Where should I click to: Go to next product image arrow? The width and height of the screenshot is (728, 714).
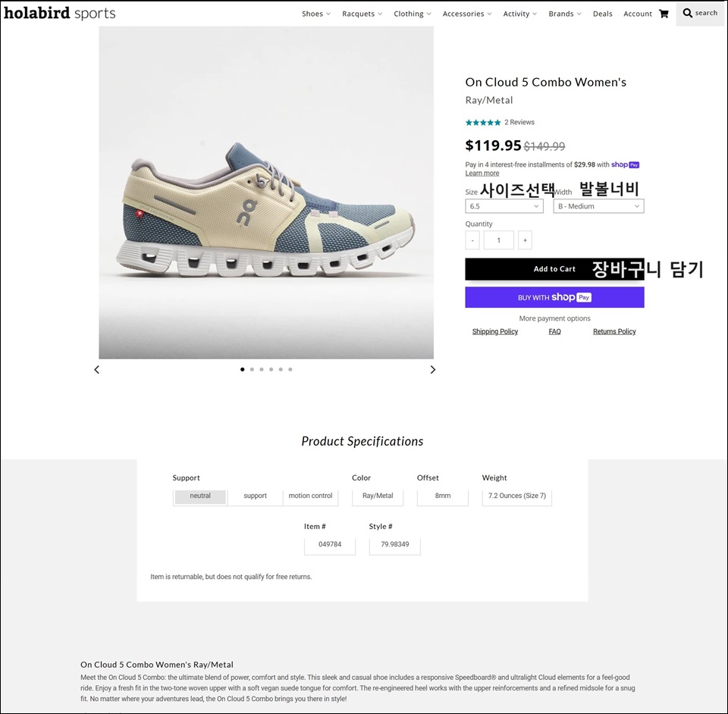click(433, 370)
